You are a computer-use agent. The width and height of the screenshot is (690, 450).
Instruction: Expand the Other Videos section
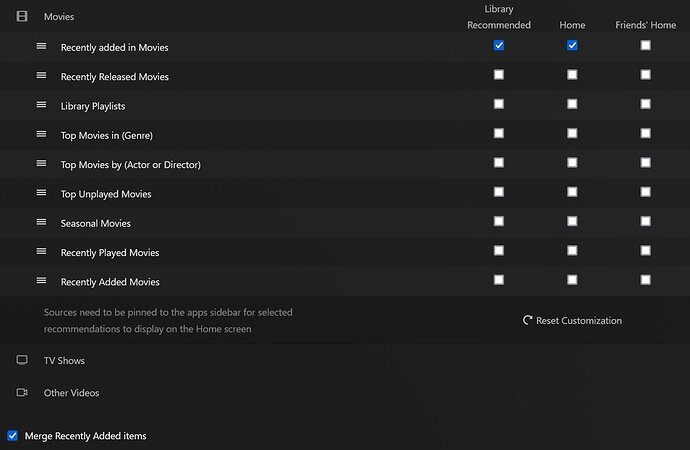click(x=71, y=393)
